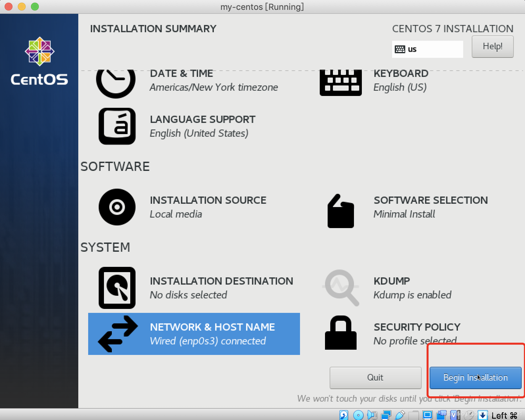The width and height of the screenshot is (525, 420).
Task: Click 'Americas/New York timezone' text
Action: point(214,87)
